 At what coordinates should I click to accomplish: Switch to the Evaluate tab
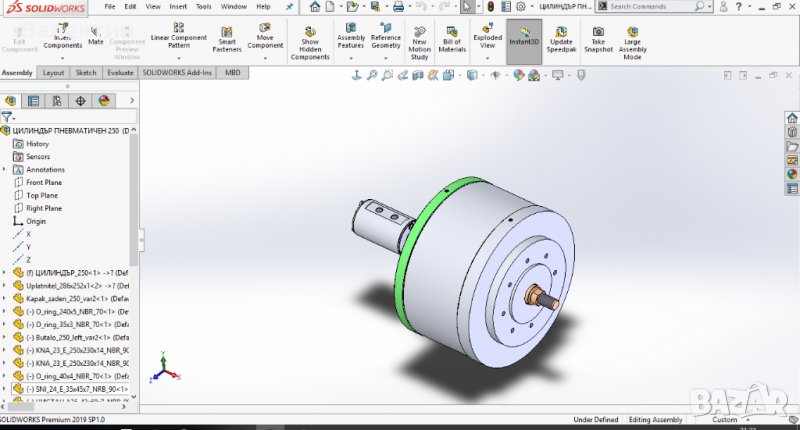[x=120, y=73]
